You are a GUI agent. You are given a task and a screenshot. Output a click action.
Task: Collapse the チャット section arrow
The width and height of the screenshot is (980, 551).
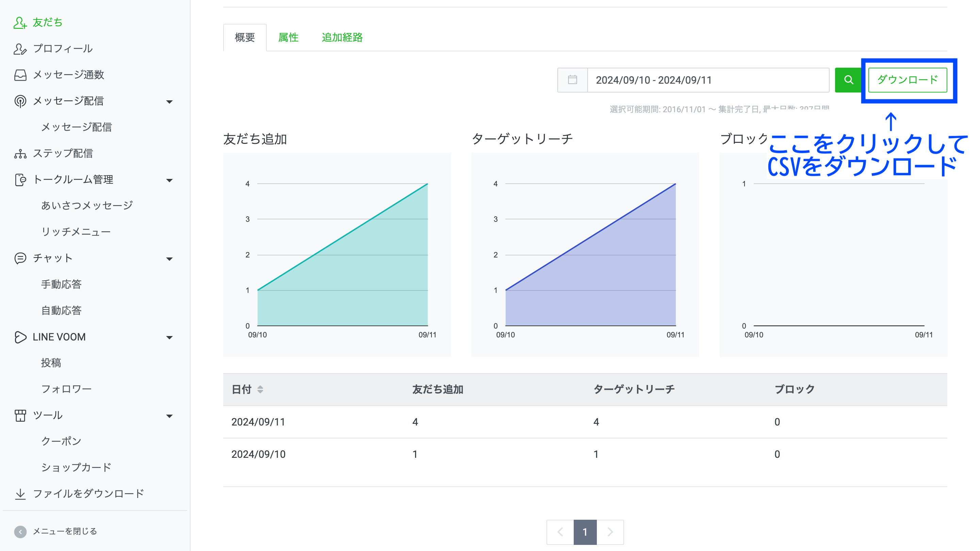pyautogui.click(x=170, y=259)
